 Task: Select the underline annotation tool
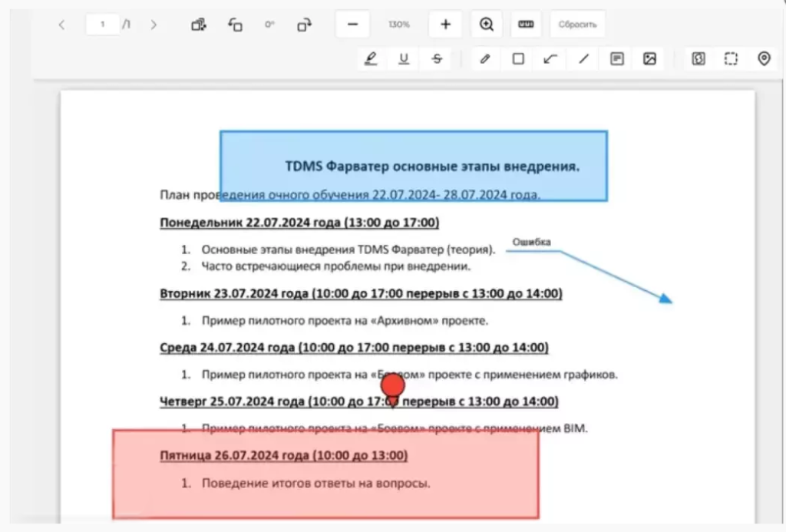404,59
